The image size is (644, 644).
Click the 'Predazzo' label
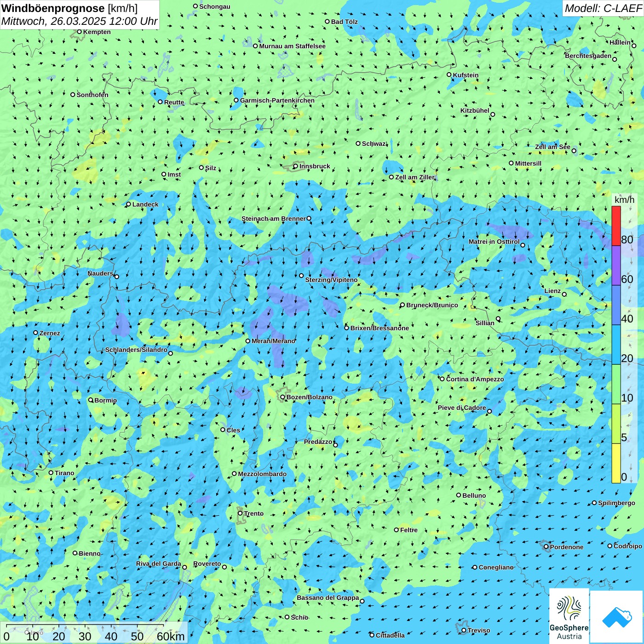318,442
